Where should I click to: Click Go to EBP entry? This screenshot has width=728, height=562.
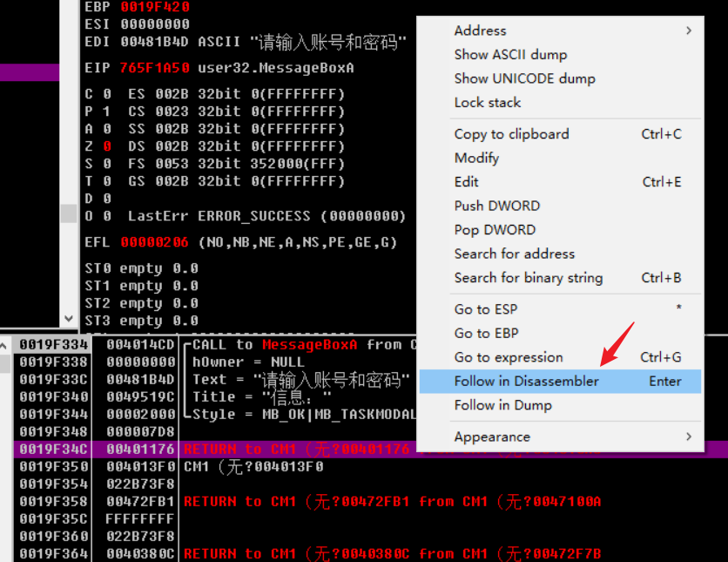coord(486,333)
